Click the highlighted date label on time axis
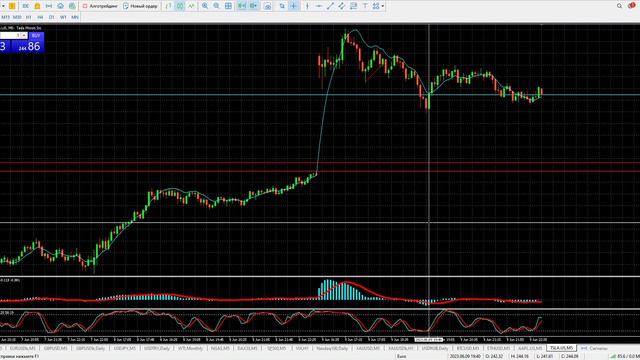This screenshot has width=640, height=360. pos(429,340)
